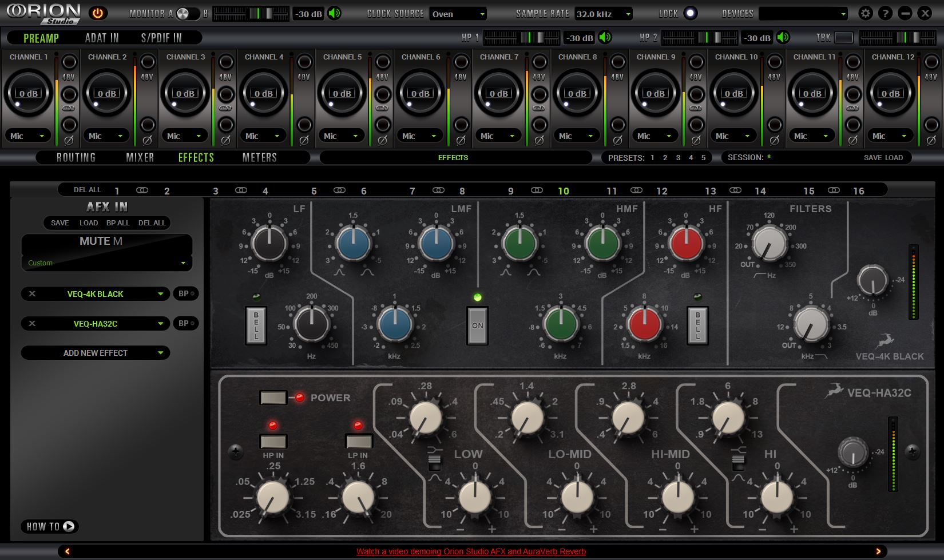Viewport: 944px width, 560px height.
Task: Open the Orion Studio AFX demo video link
Action: tap(470, 551)
